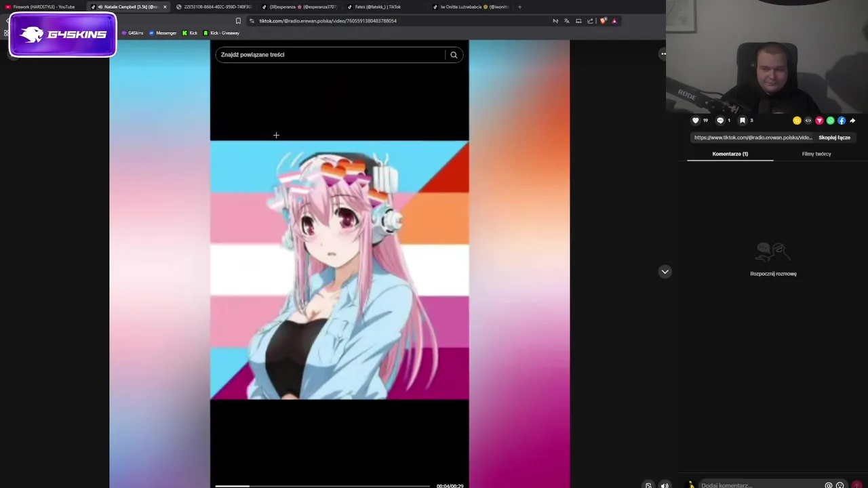Insert mention with the @ icon
Screen dimensions: 868x488
point(828,485)
